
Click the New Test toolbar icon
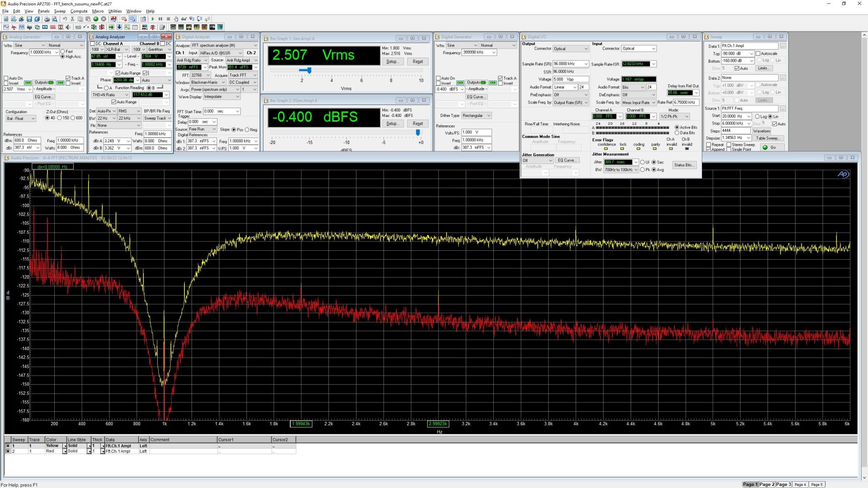pyautogui.click(x=6, y=19)
